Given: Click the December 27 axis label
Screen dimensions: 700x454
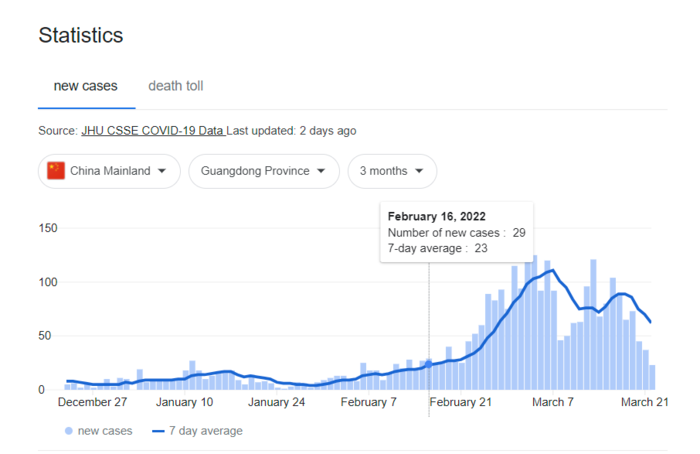Looking at the screenshot, I should (92, 402).
